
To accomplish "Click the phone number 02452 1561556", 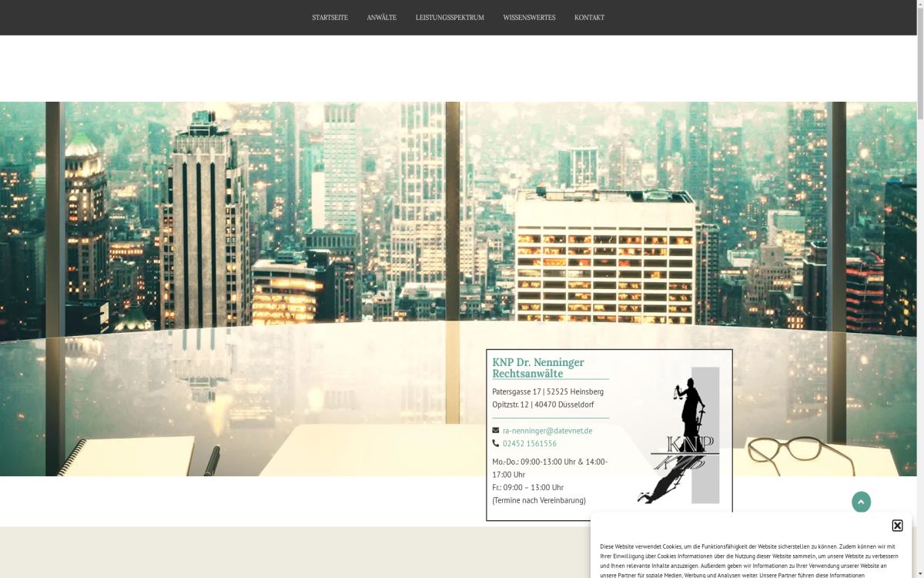I will click(x=530, y=444).
